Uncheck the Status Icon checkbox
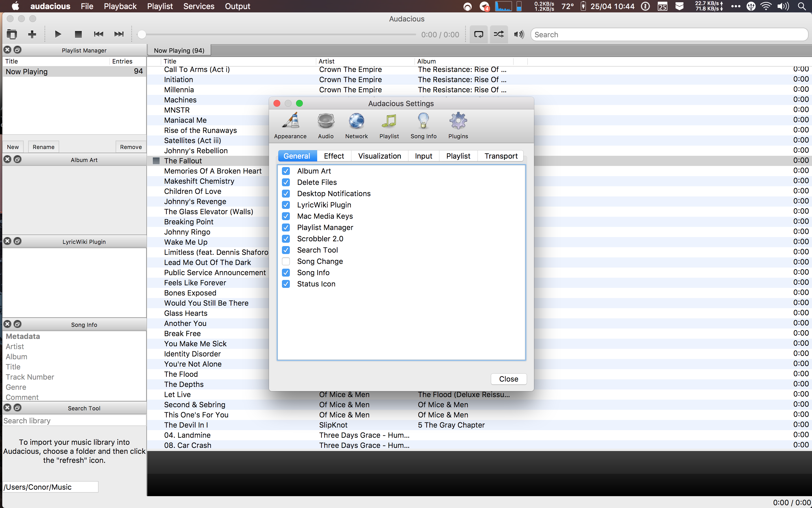 pos(286,284)
